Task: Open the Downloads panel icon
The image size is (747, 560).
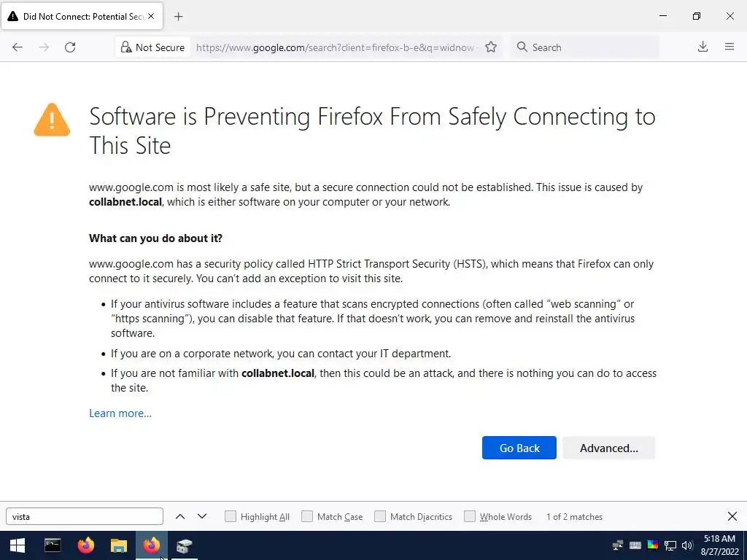Action: 703,47
